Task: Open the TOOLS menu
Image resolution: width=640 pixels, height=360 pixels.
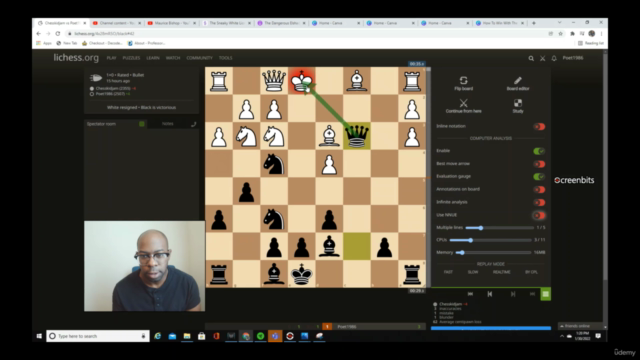Action: (x=226, y=58)
